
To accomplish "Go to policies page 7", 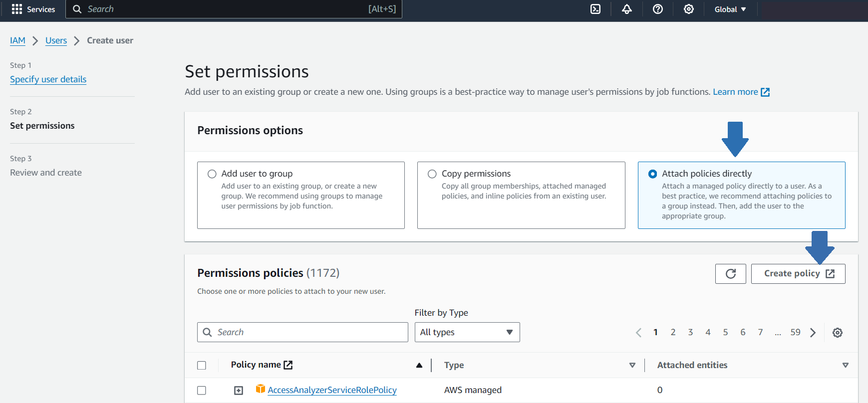I will [x=761, y=332].
